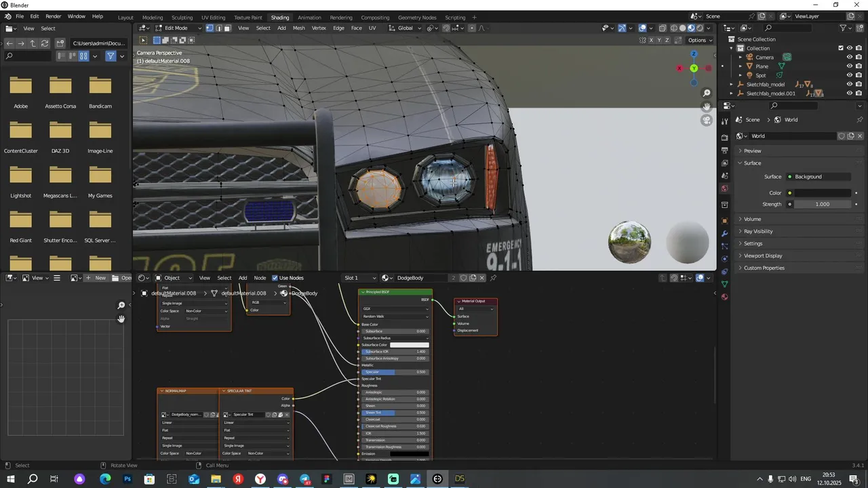The height and width of the screenshot is (488, 868).
Task: Click DodgeBody breadcrumb in node editor
Action: click(304, 293)
